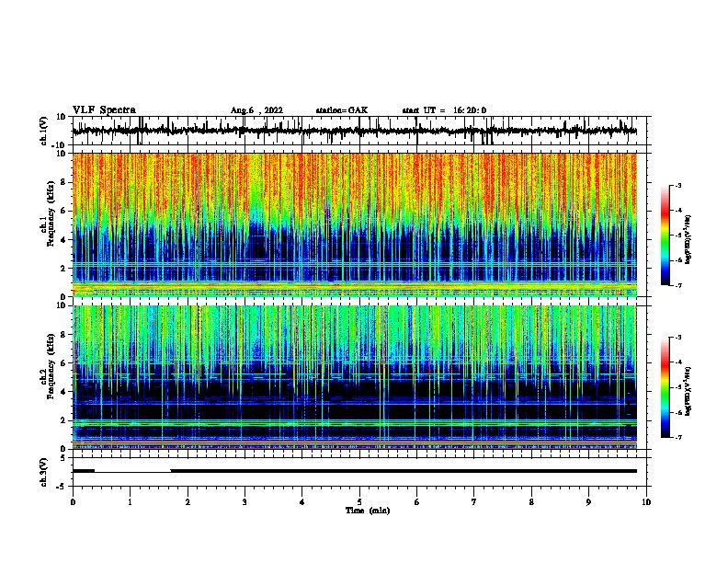Click the "-7" label on ch.1 colorbar

(677, 285)
